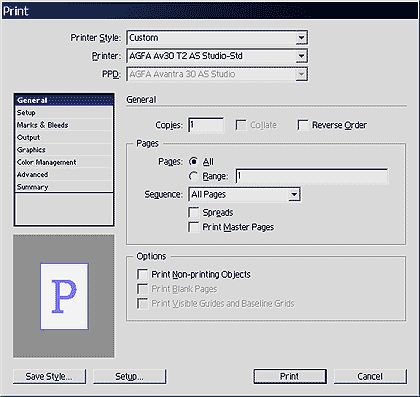Click the Save Style button

(x=49, y=376)
